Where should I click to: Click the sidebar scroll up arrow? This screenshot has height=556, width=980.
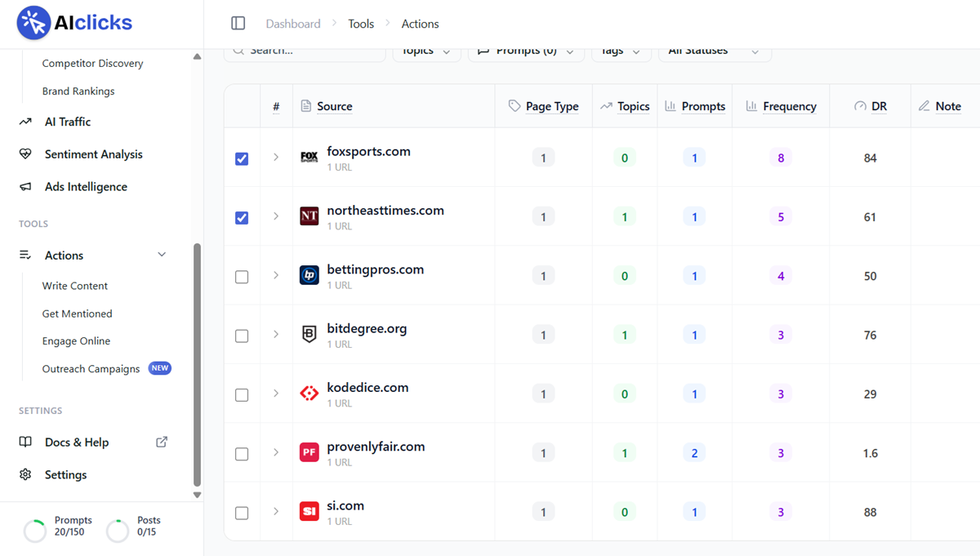pos(197,56)
